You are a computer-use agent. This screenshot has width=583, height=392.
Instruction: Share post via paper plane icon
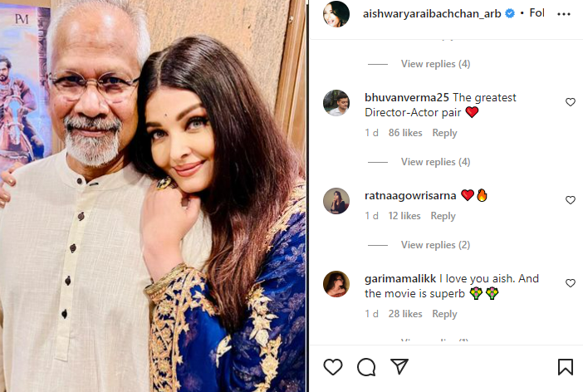click(x=399, y=367)
